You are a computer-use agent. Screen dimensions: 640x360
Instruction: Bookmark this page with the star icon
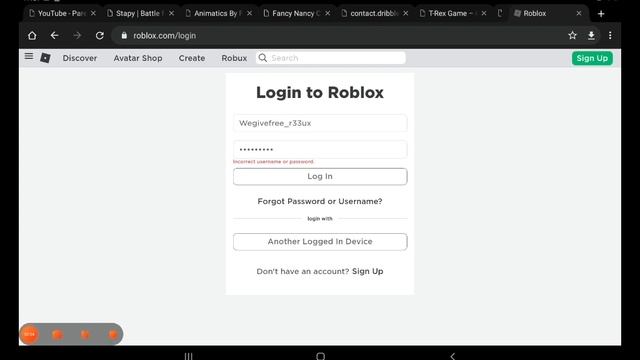coord(572,36)
